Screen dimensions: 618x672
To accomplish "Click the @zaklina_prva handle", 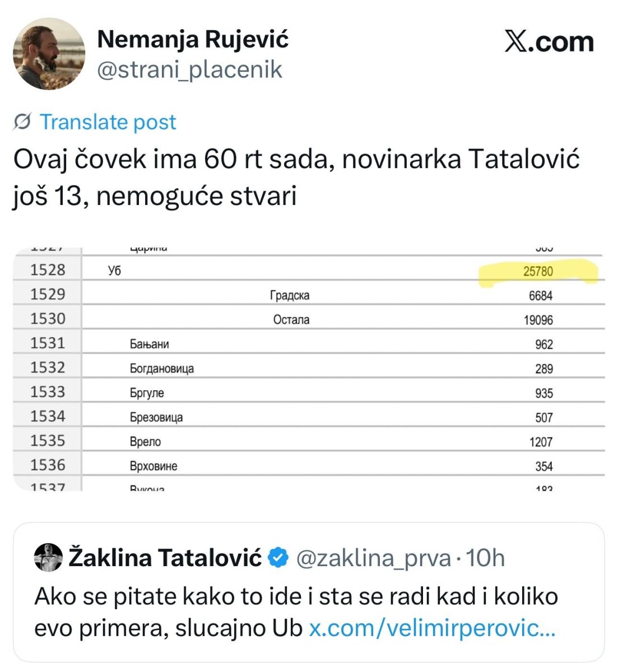I will pyautogui.click(x=373, y=558).
